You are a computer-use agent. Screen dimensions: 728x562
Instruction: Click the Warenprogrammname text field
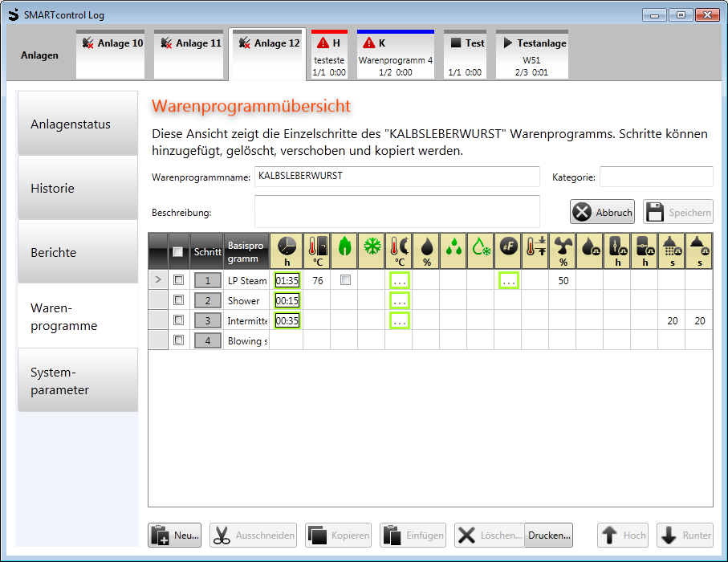(397, 177)
